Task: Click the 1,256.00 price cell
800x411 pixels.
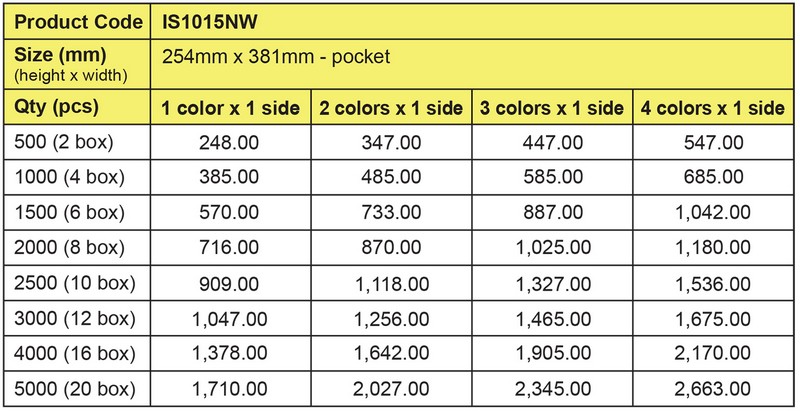Action: (391, 319)
